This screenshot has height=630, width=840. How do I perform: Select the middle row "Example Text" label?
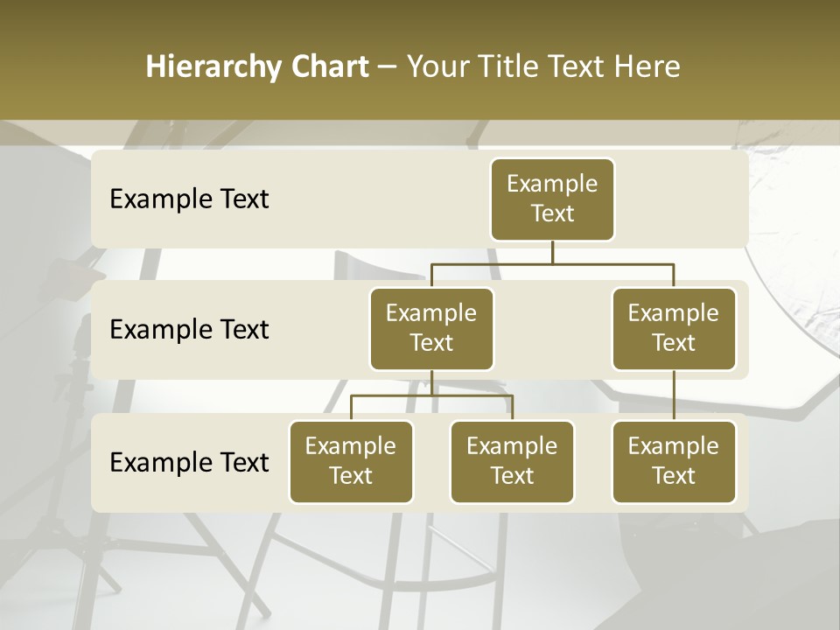coord(189,330)
